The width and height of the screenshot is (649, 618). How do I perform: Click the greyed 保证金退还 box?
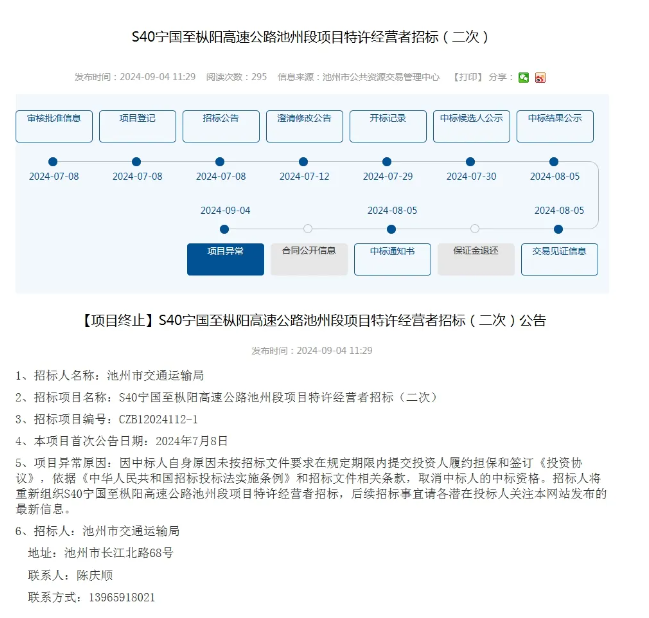[x=475, y=257]
